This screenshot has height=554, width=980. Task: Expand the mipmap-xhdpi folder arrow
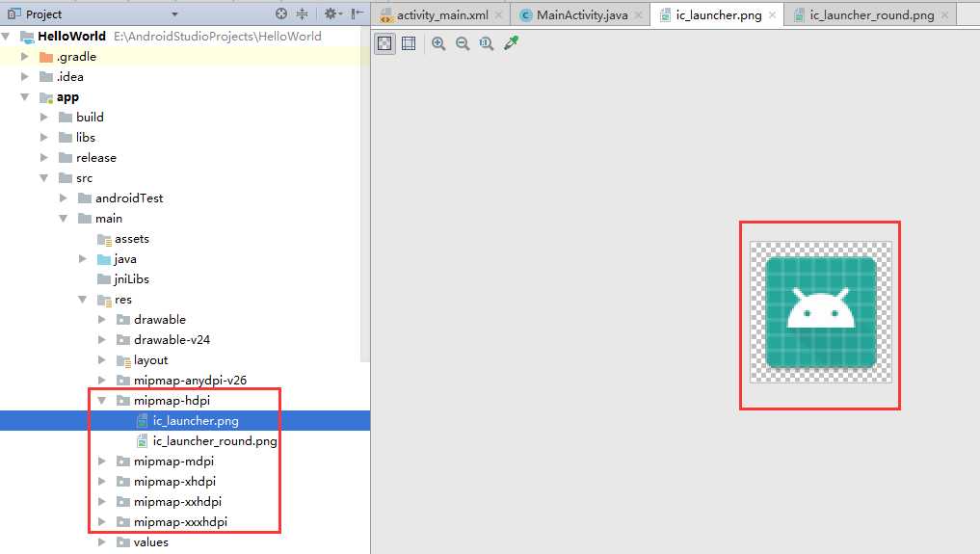102,482
